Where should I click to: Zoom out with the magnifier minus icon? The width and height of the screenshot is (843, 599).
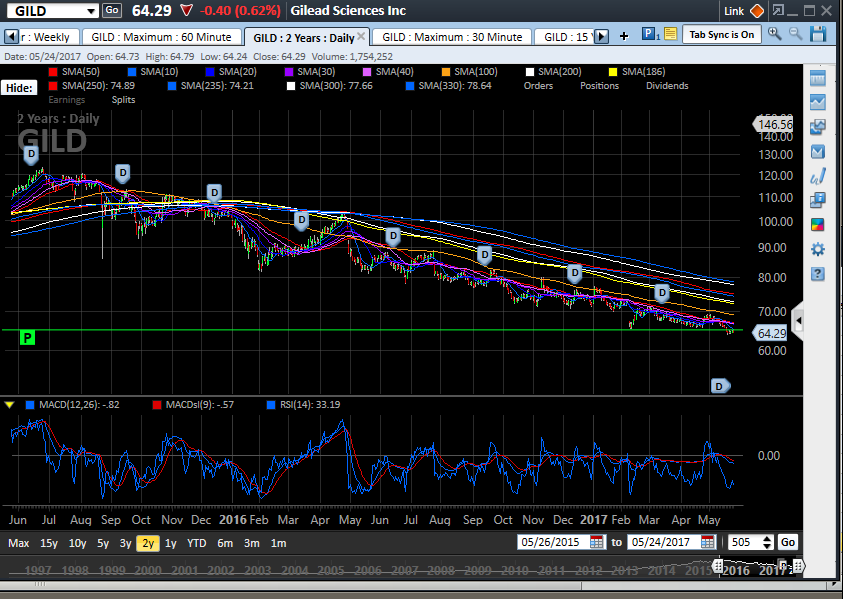(x=795, y=34)
